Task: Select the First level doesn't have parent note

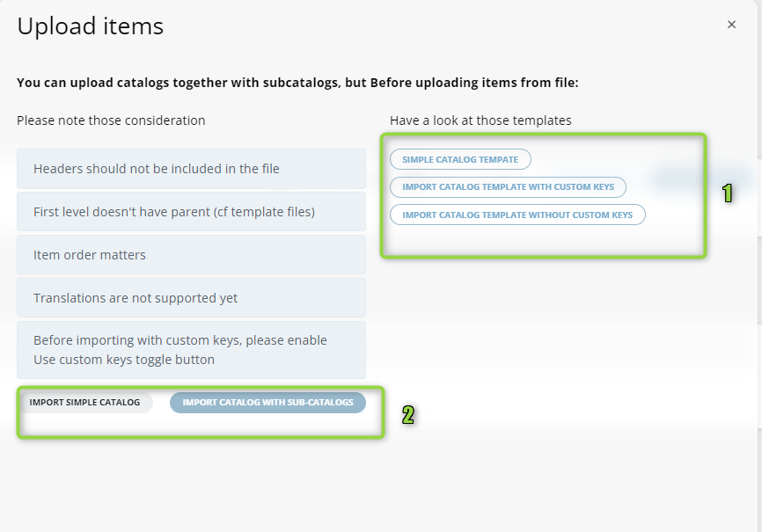Action: coord(191,212)
